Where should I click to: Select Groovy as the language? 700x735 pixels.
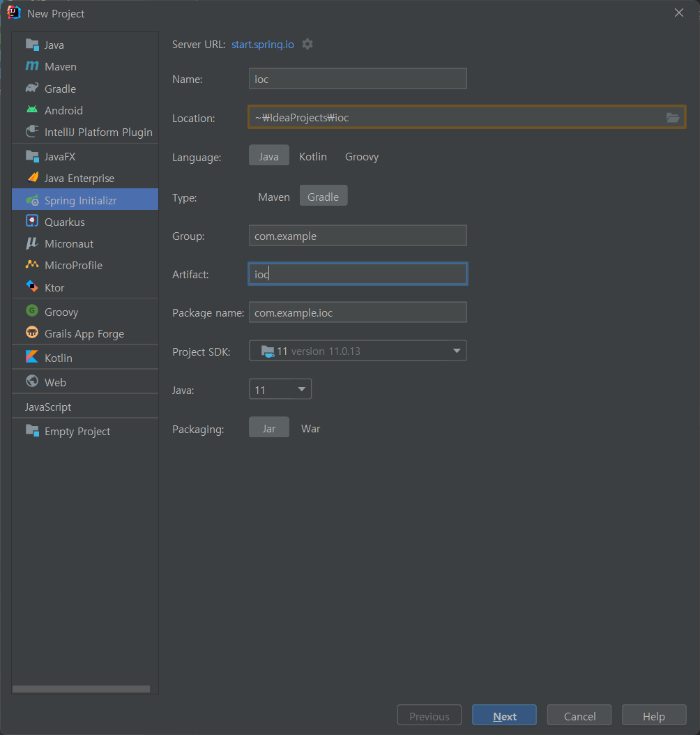coord(362,156)
